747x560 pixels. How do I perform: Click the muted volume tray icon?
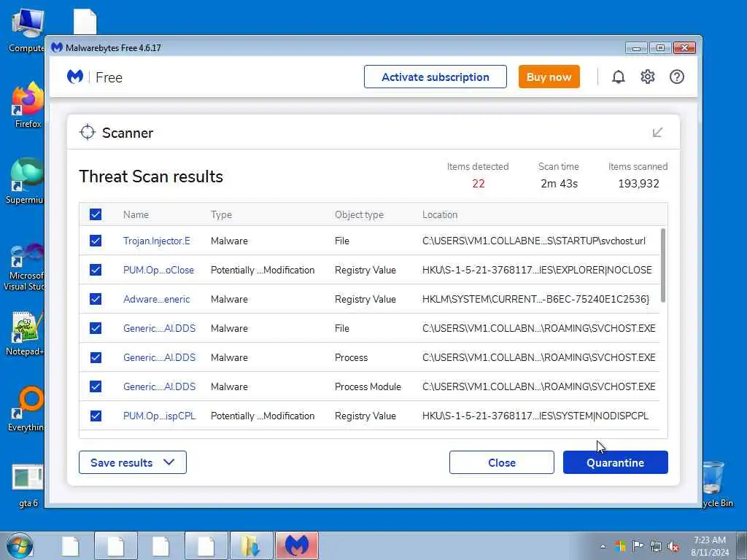673,546
